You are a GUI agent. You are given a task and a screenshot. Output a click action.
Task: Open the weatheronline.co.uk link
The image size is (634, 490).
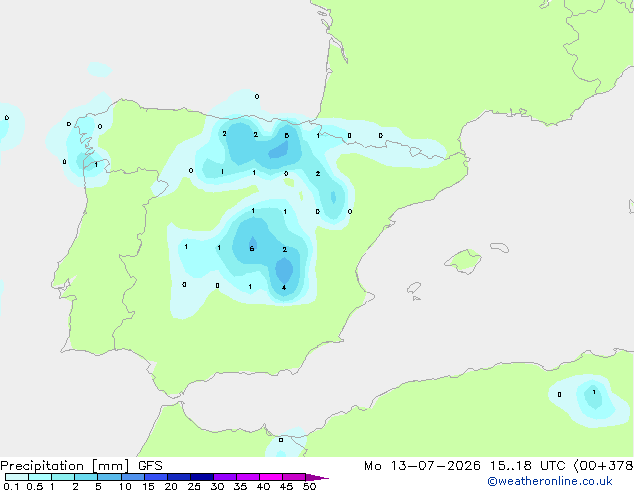point(550,481)
